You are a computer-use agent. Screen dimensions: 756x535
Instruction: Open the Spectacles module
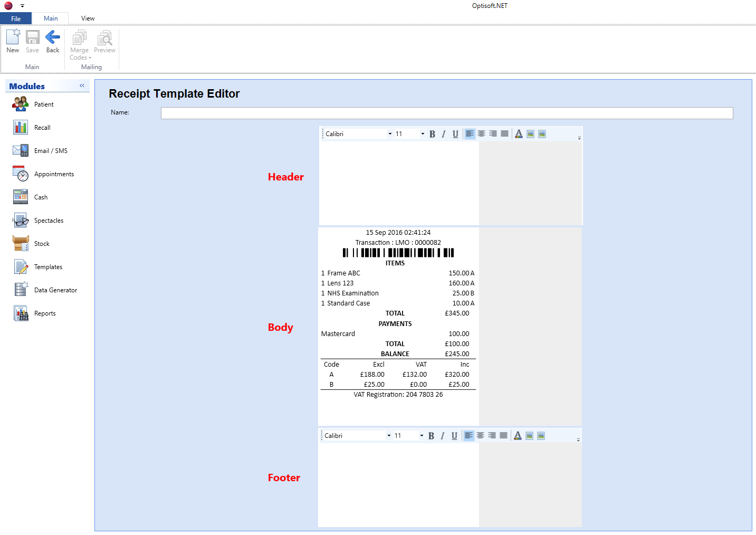pos(47,221)
